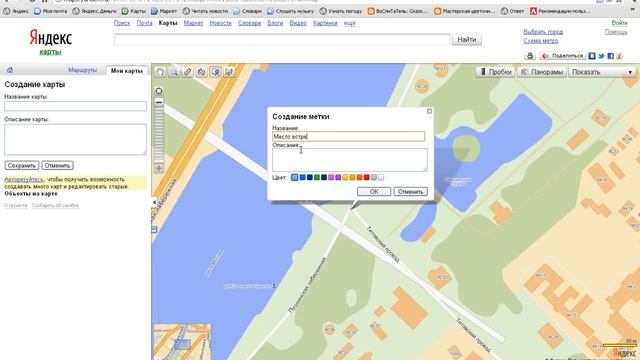Click the Войти login link

(620, 23)
